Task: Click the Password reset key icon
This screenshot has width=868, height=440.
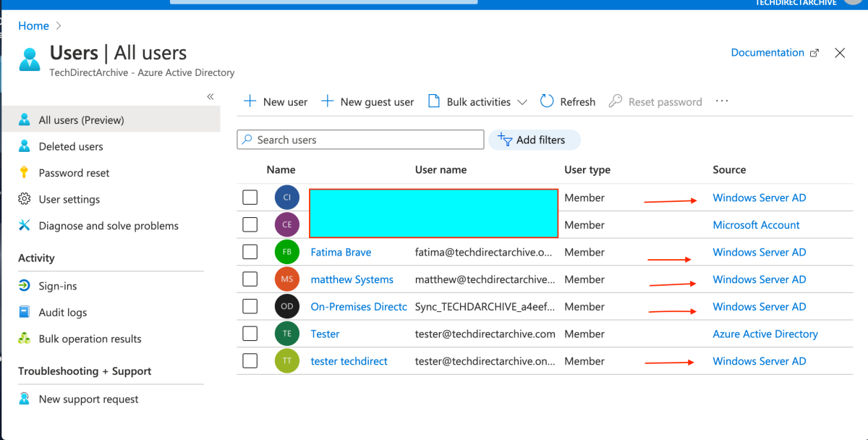Action: tap(25, 172)
